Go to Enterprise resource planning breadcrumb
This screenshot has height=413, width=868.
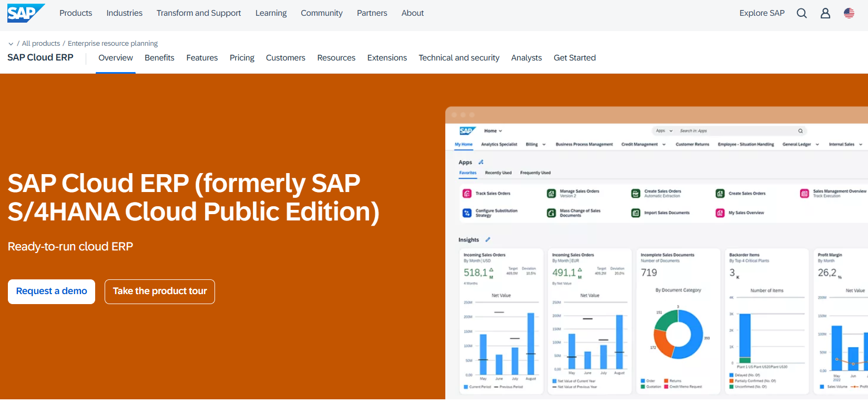click(x=113, y=44)
